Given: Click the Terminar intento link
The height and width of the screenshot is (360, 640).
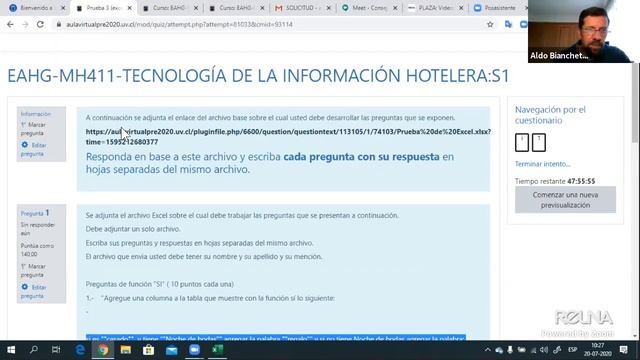Looking at the screenshot, I should pyautogui.click(x=542, y=164).
